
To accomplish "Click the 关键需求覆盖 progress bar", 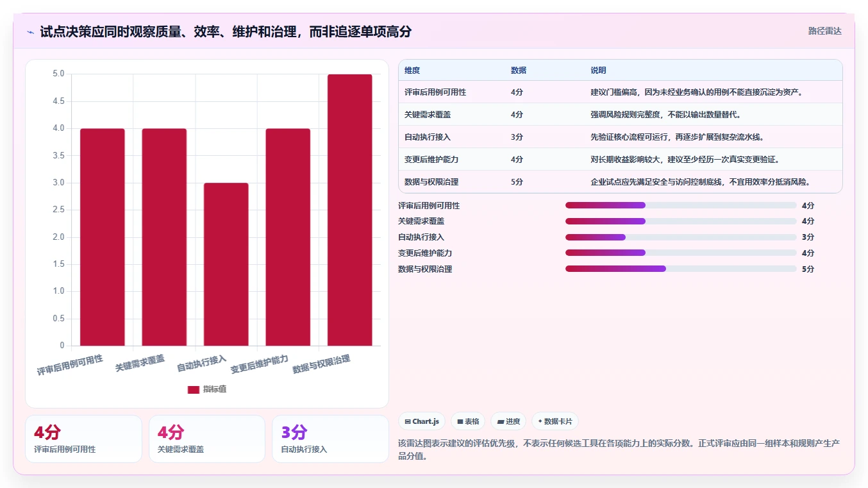I will click(x=681, y=221).
